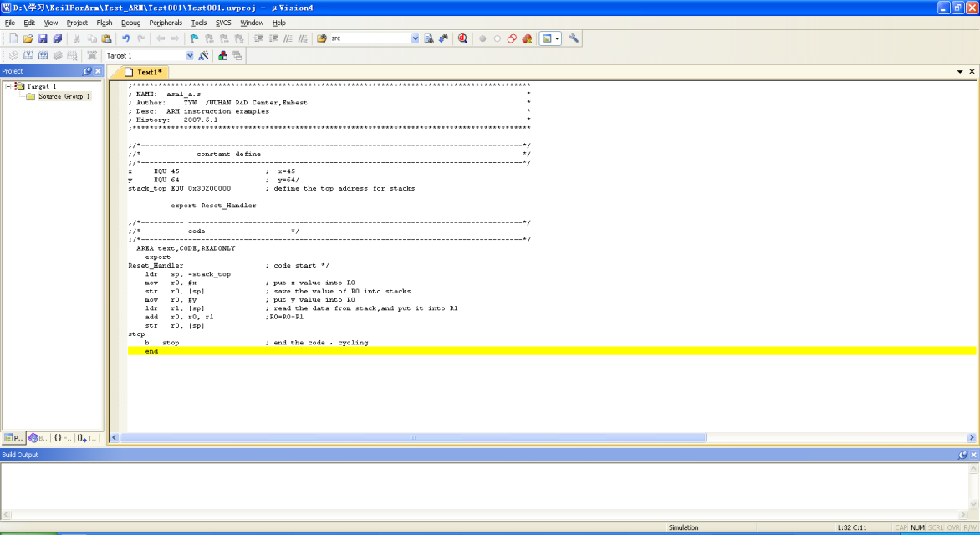
Task: Collapse the Target 1 tree node
Action: pyautogui.click(x=8, y=86)
